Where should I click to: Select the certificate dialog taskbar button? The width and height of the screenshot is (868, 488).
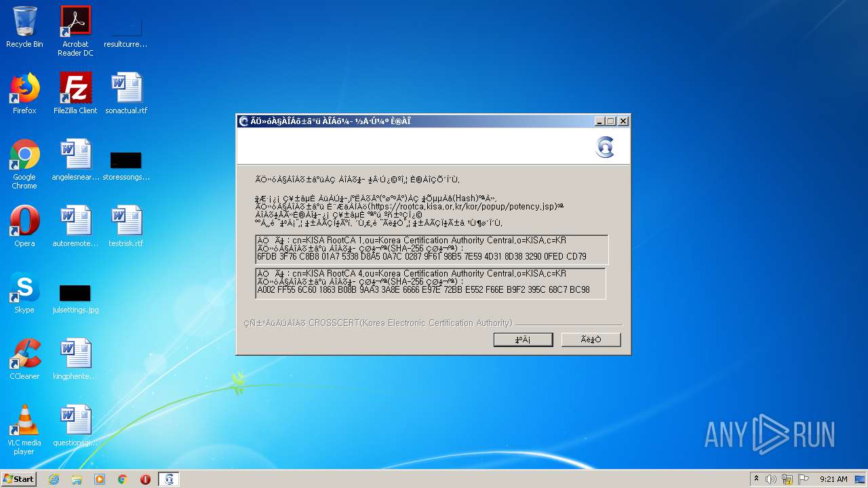[169, 479]
